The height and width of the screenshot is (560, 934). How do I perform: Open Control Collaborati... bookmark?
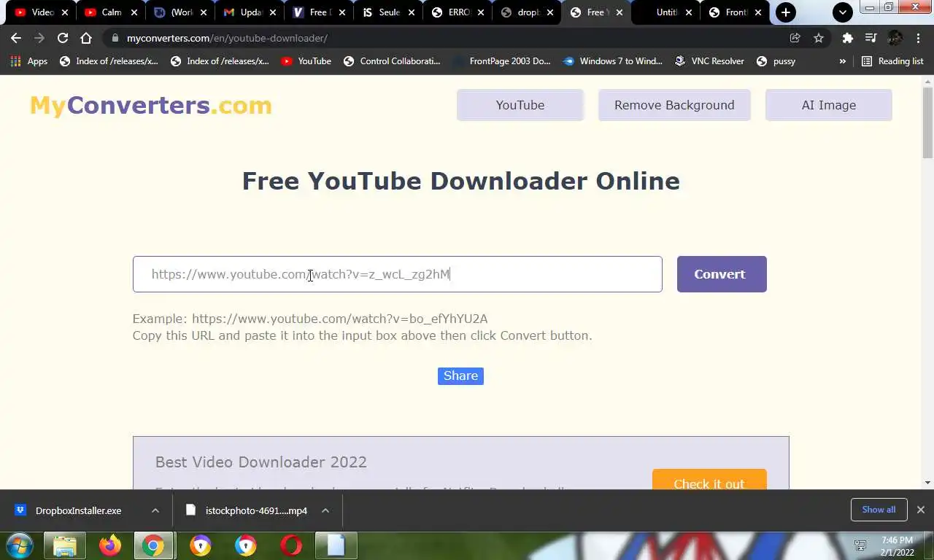click(392, 61)
